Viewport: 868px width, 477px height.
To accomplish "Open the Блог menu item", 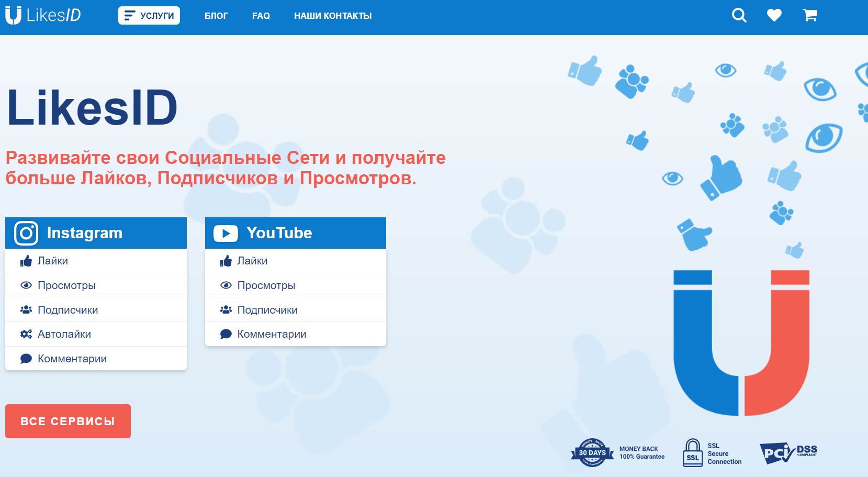I will coord(216,16).
